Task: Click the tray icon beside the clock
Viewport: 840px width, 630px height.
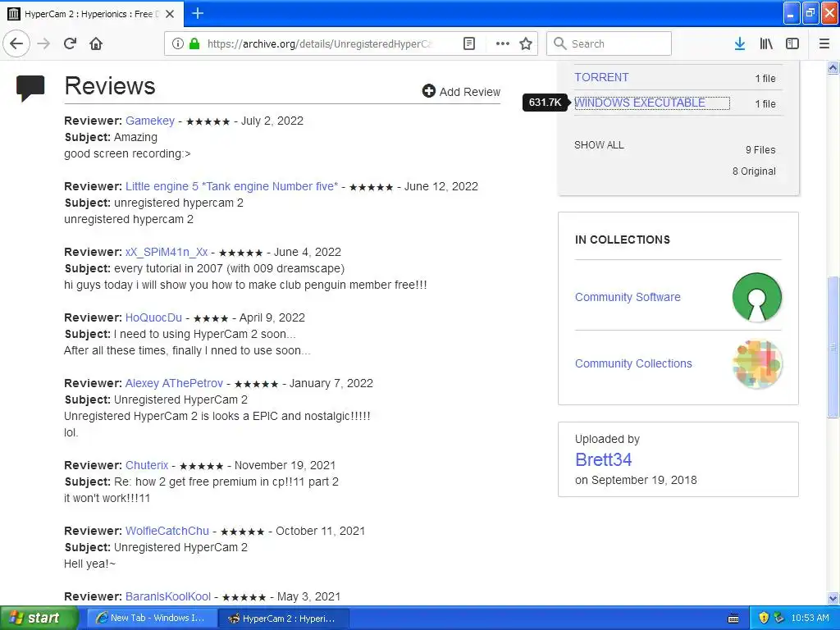Action: pyautogui.click(x=779, y=619)
